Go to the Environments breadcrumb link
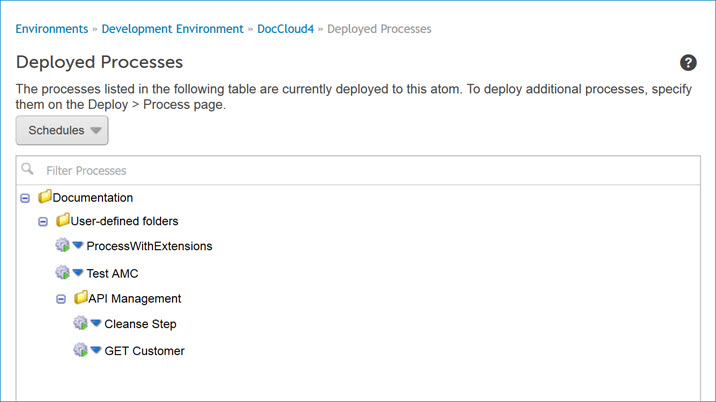Screen dimensions: 716x402 [52, 29]
